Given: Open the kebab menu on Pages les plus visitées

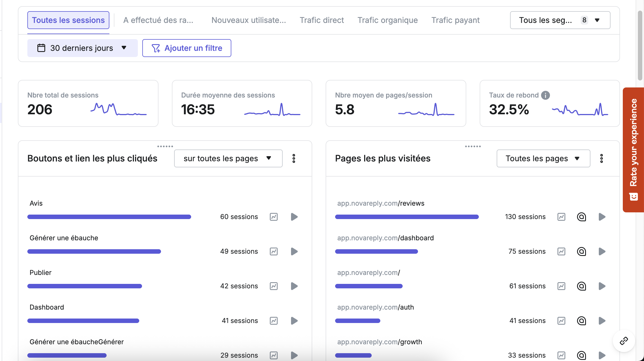Looking at the screenshot, I should tap(602, 158).
